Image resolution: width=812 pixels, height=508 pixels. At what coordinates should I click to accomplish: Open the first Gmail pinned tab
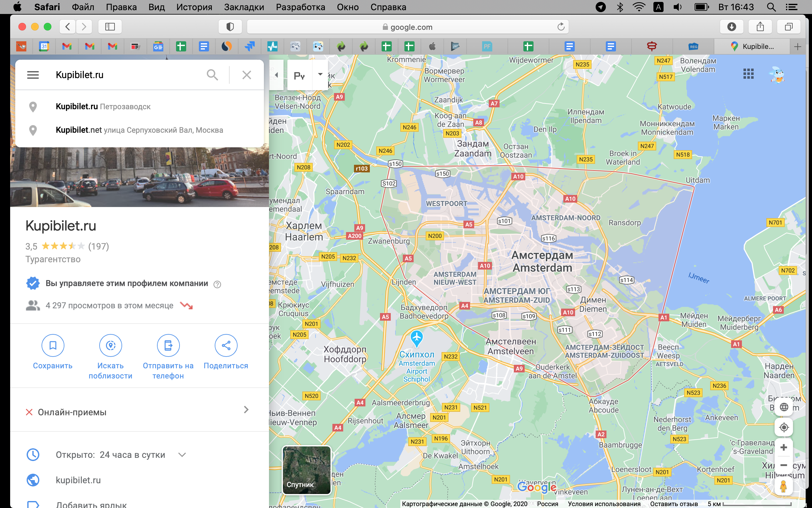pyautogui.click(x=67, y=46)
